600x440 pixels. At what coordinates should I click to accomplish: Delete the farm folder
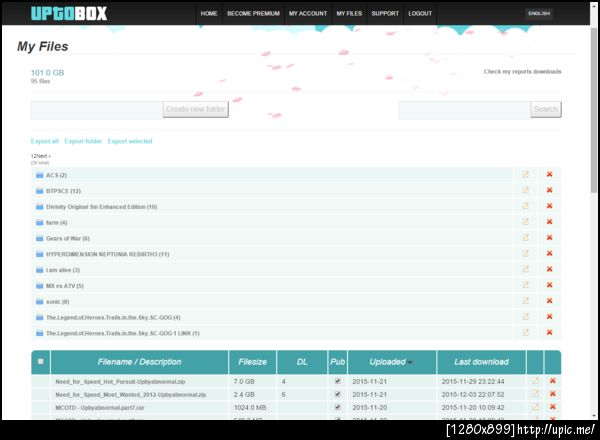(549, 222)
